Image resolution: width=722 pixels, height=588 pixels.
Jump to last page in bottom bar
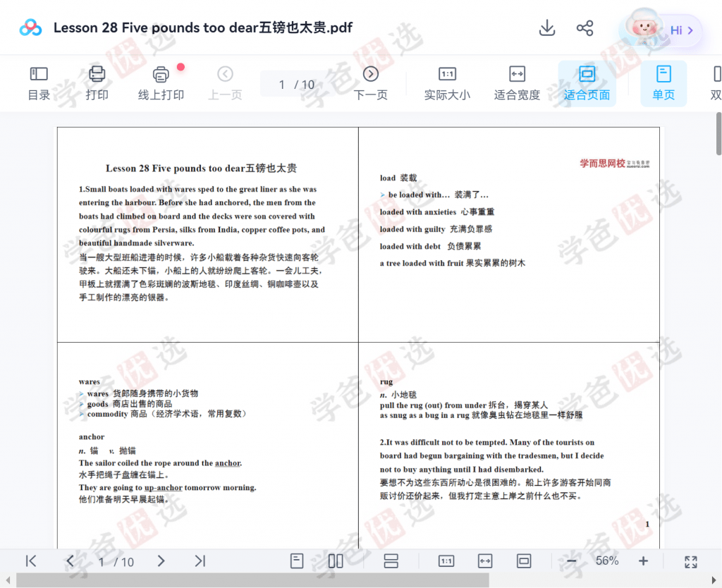point(200,561)
